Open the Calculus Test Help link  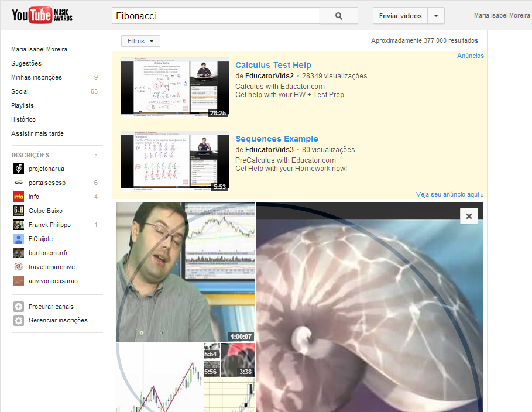point(273,65)
